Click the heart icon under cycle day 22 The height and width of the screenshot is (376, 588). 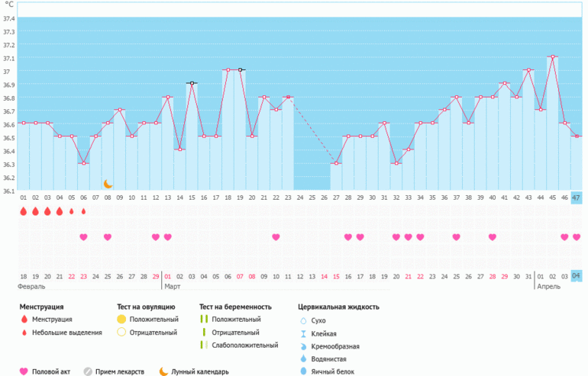point(276,237)
